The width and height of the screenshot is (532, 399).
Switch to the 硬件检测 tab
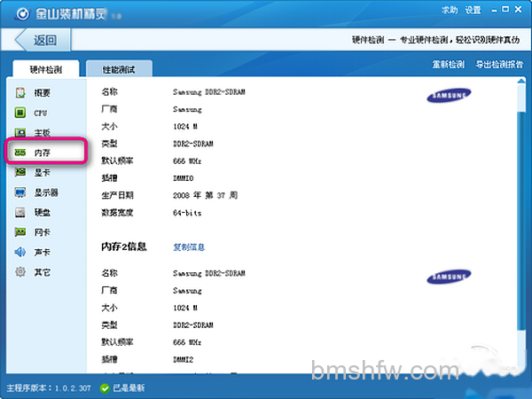pos(46,69)
